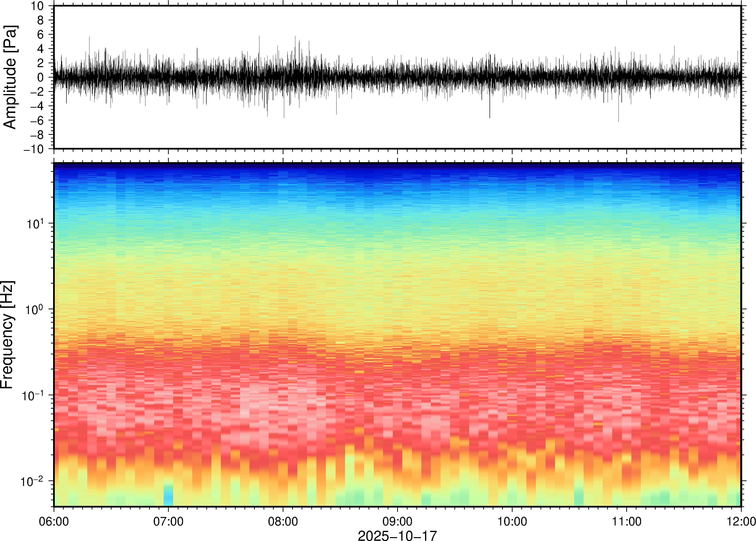Screen dimensions: 756x541
Task: Click amplitude axis label −10
Action: coord(34,149)
